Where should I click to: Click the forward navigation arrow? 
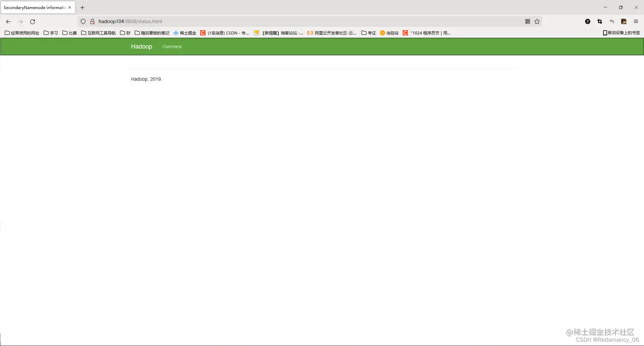pyautogui.click(x=20, y=21)
